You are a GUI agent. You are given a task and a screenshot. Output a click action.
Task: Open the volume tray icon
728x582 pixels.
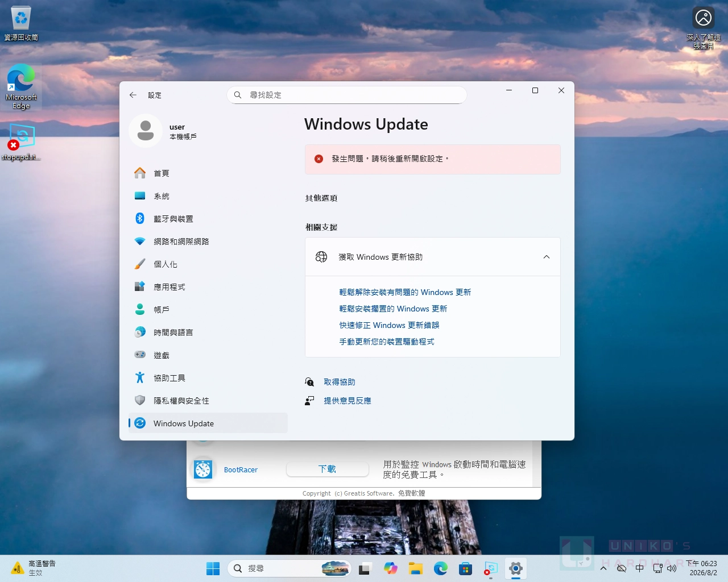(x=672, y=568)
